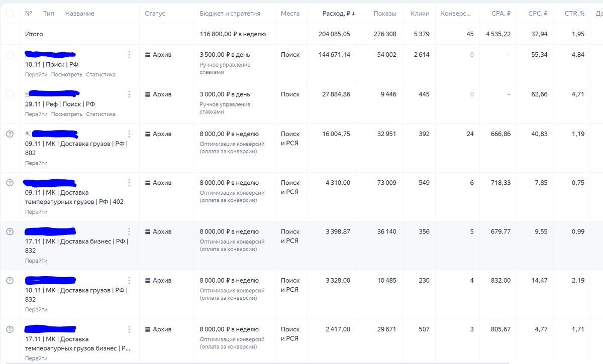This screenshot has height=364, width=603.
Task: Open campaign name 29.11 | Реф | Поиск | РФ
Action: point(60,104)
